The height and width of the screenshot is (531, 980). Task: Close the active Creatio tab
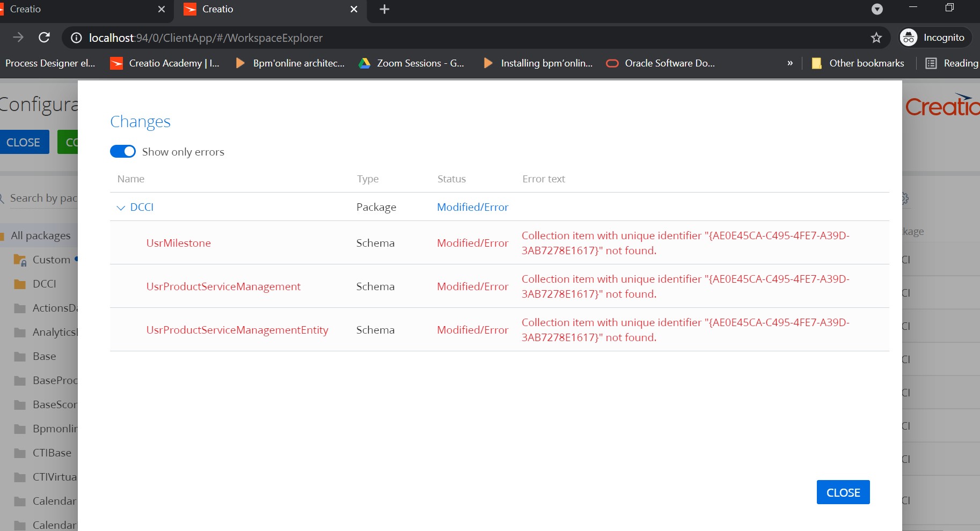354,9
